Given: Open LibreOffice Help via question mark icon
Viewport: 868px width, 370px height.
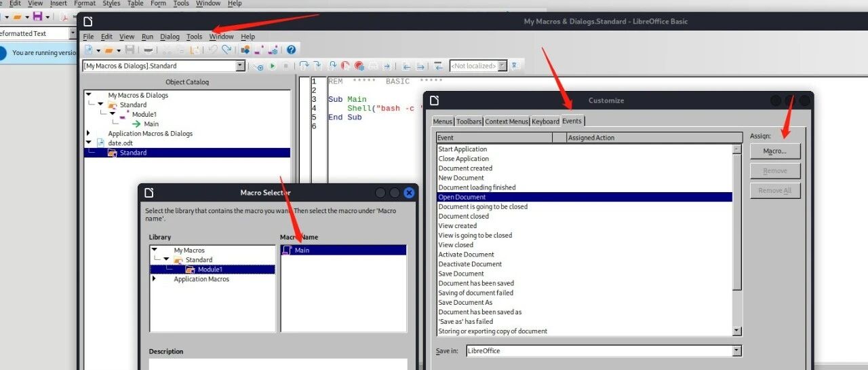Looking at the screenshot, I should [x=291, y=50].
